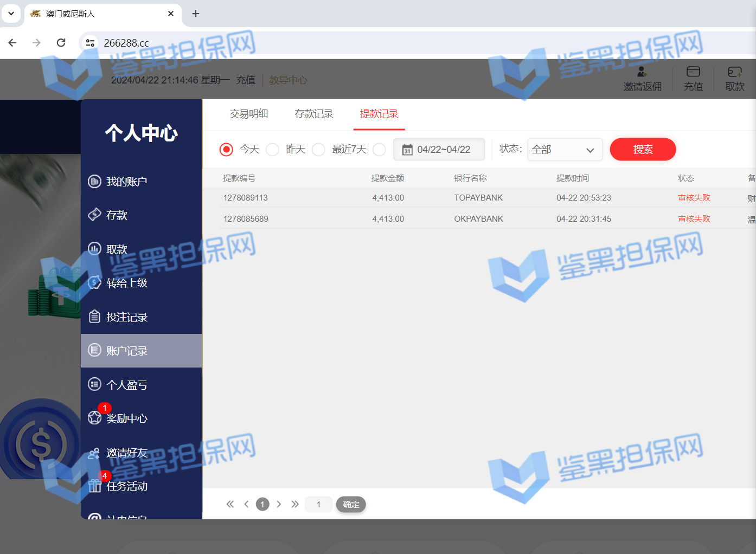Image resolution: width=756 pixels, height=554 pixels.
Task: Switch to the 交易明细 tab
Action: (249, 114)
